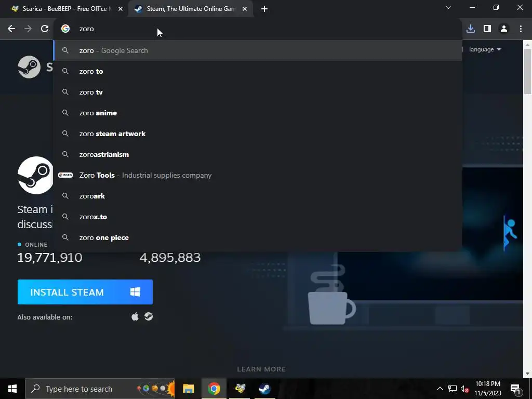The image size is (532, 399).
Task: Click the network tray icon
Action: pos(453,389)
